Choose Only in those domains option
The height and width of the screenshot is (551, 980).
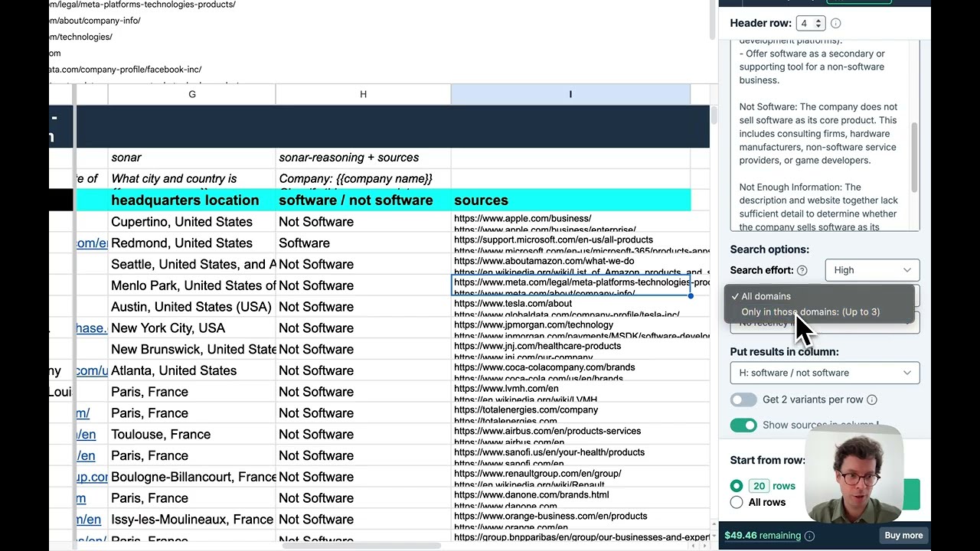[x=810, y=312]
